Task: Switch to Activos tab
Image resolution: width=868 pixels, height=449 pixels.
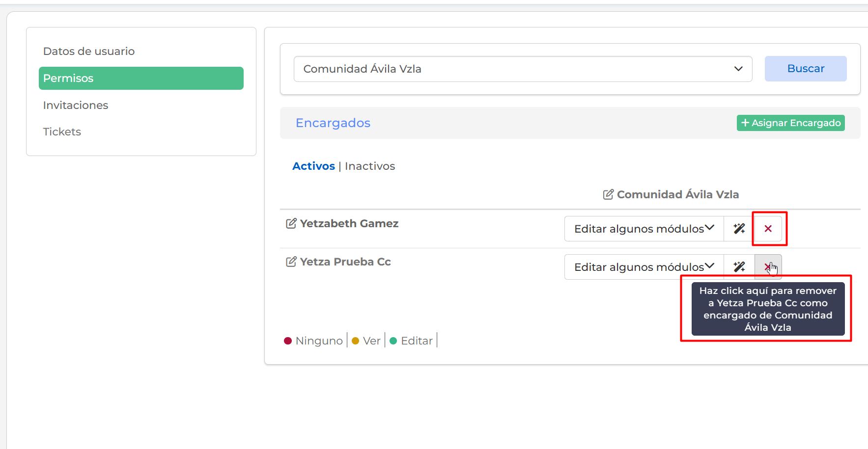Action: coord(313,166)
